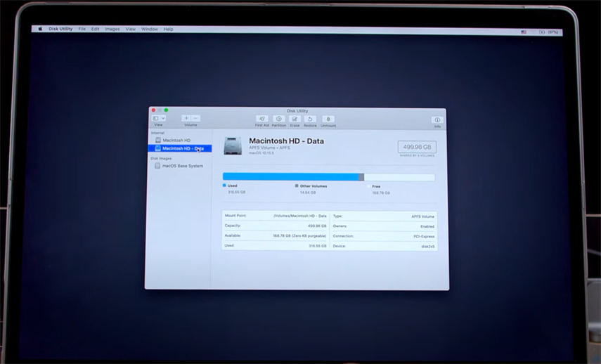Click the US flag input source icon

pos(524,32)
